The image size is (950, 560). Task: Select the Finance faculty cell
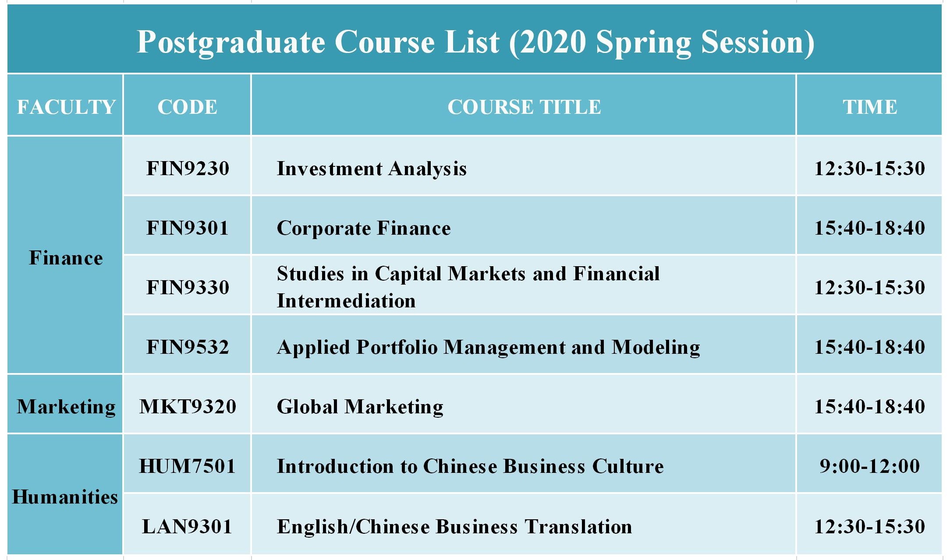(65, 255)
